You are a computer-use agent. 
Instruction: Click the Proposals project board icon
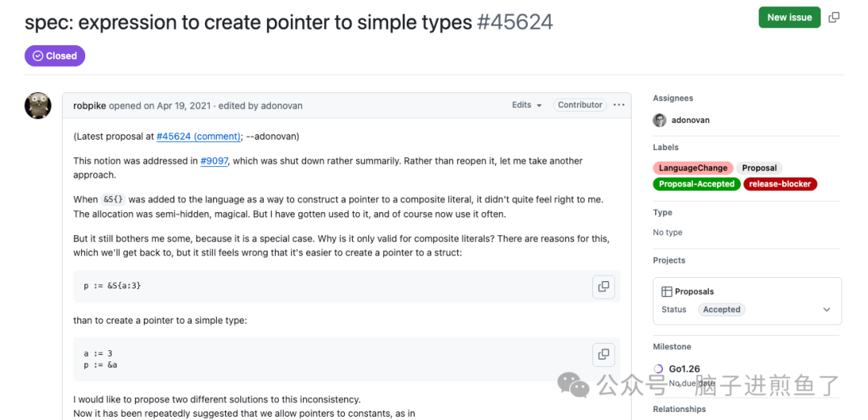667,292
